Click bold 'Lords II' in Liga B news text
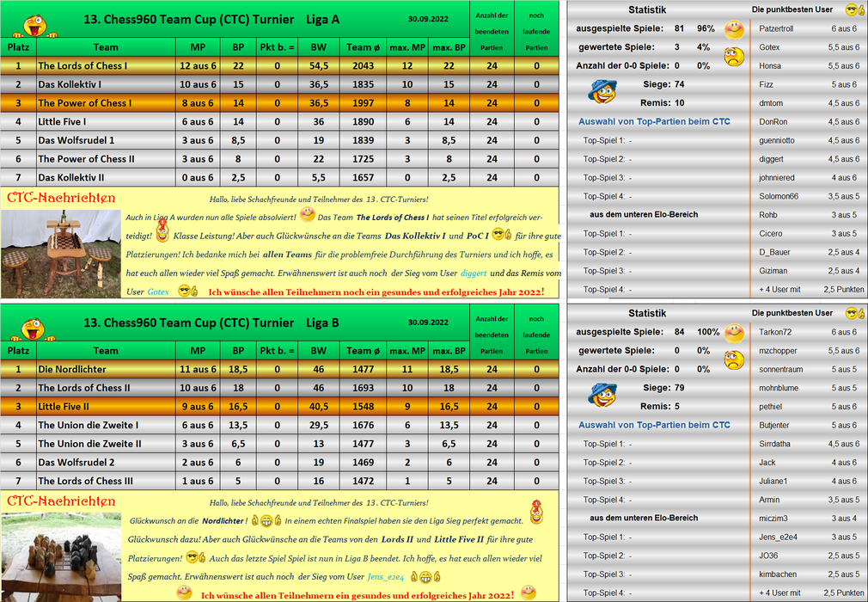 pos(397,539)
